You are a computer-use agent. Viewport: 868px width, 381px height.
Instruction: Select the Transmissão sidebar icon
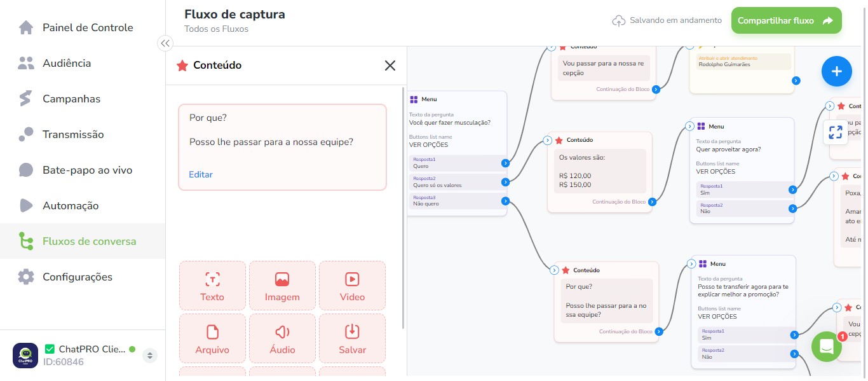point(26,134)
